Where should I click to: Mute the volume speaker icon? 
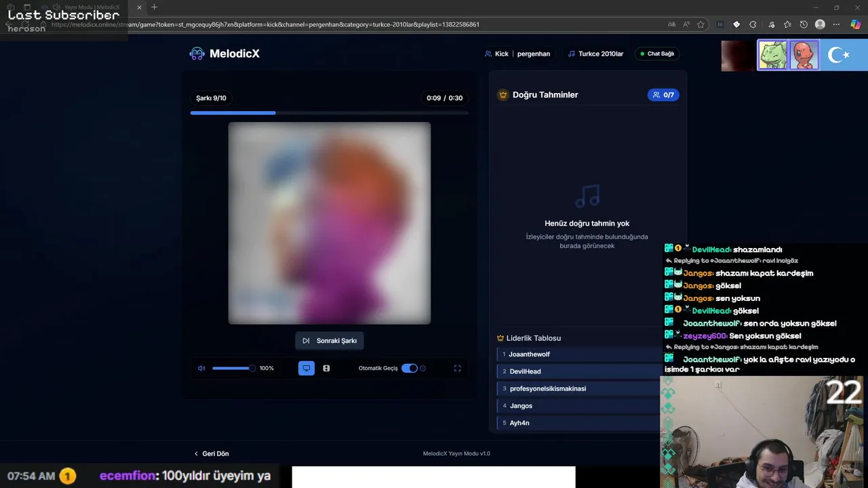[201, 368]
